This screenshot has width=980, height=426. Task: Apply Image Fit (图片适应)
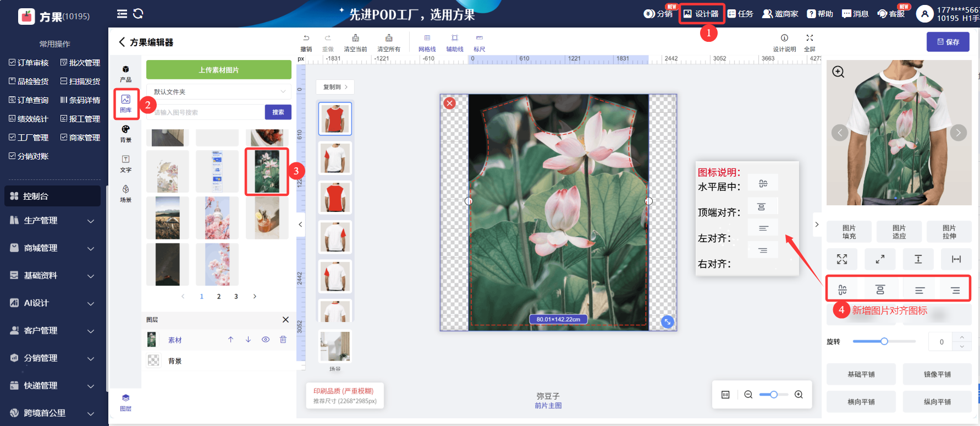tap(899, 232)
